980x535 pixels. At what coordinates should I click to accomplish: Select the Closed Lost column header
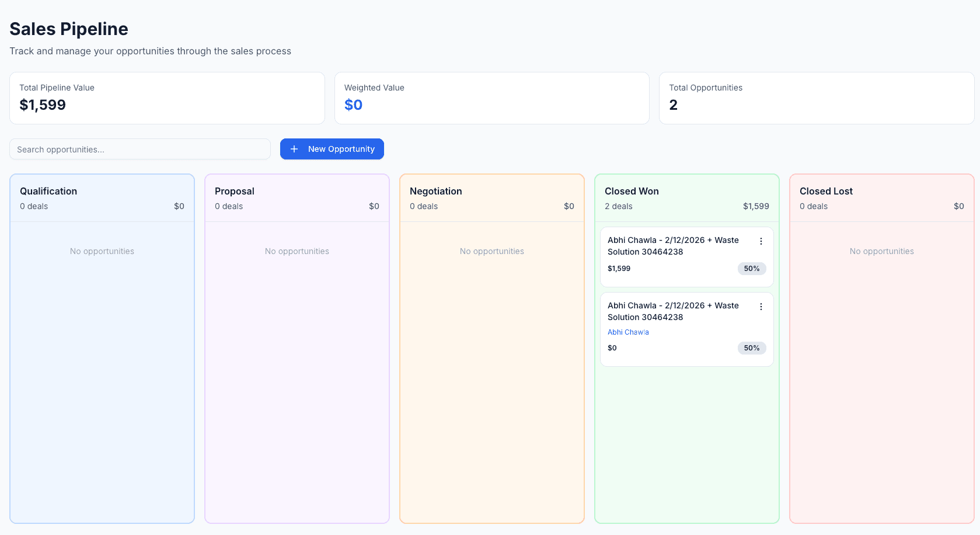826,191
